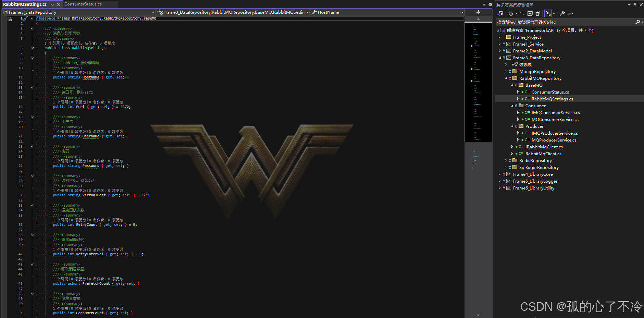
Task: Click the code minimap viewport thumb
Action: tap(478, 82)
